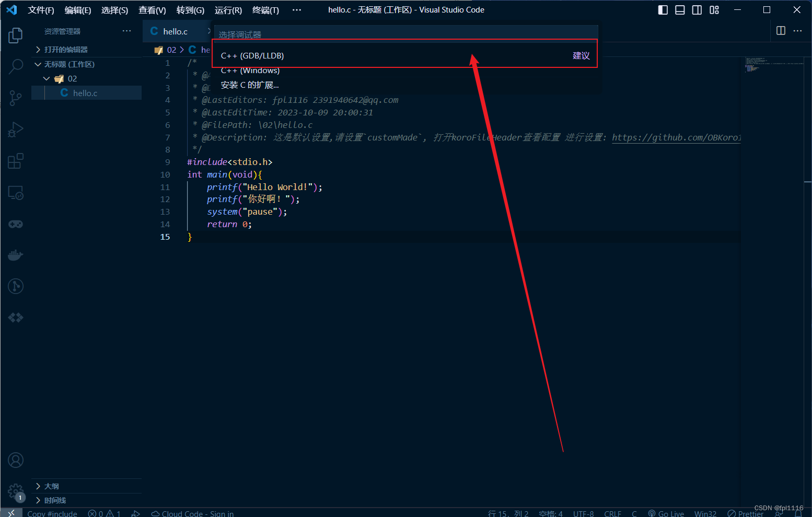
Task: Change the CRLF line ending
Action: [x=612, y=514]
